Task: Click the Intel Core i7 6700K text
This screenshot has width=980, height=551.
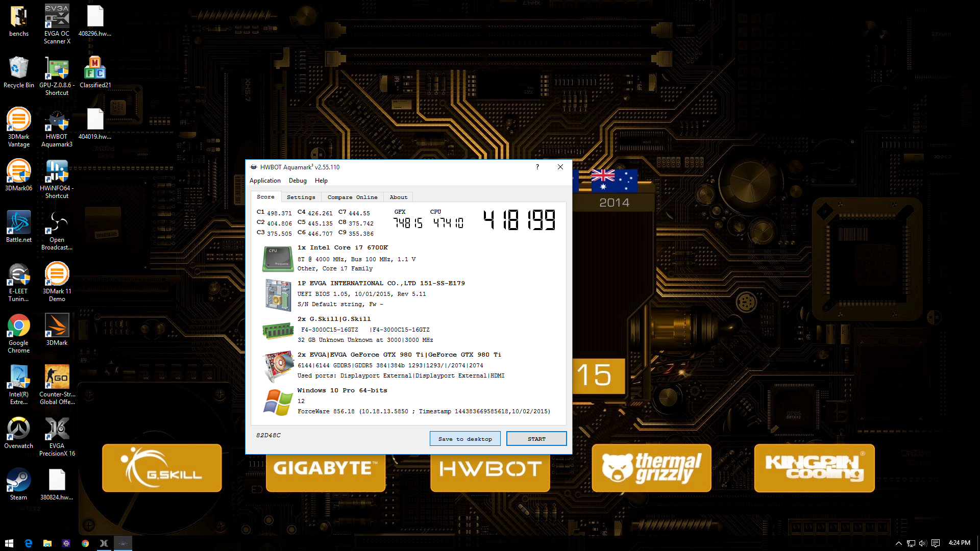Action: pyautogui.click(x=342, y=247)
